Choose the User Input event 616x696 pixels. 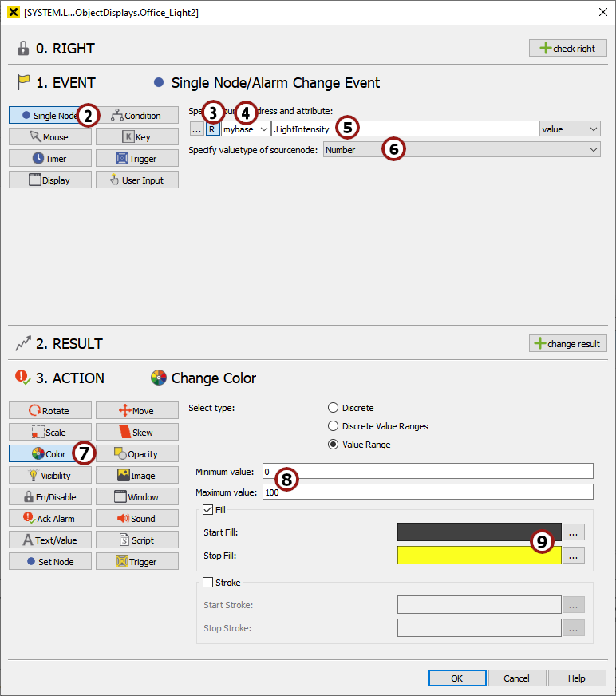pos(136,180)
